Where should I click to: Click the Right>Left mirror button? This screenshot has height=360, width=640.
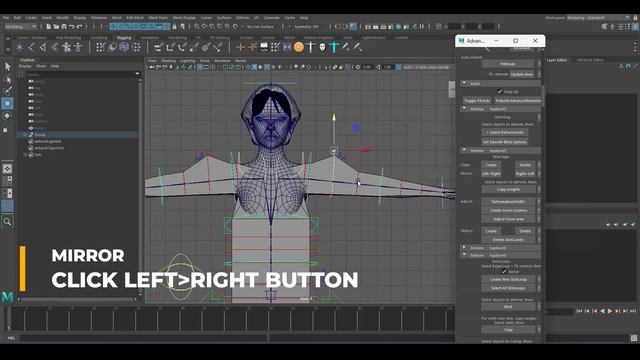[525, 173]
